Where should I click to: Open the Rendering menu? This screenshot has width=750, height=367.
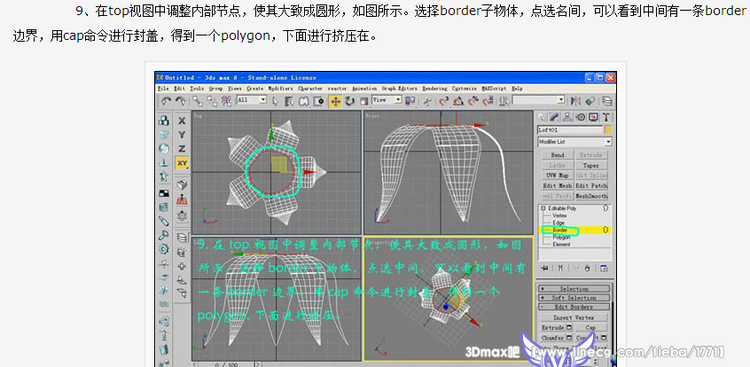pos(435,89)
